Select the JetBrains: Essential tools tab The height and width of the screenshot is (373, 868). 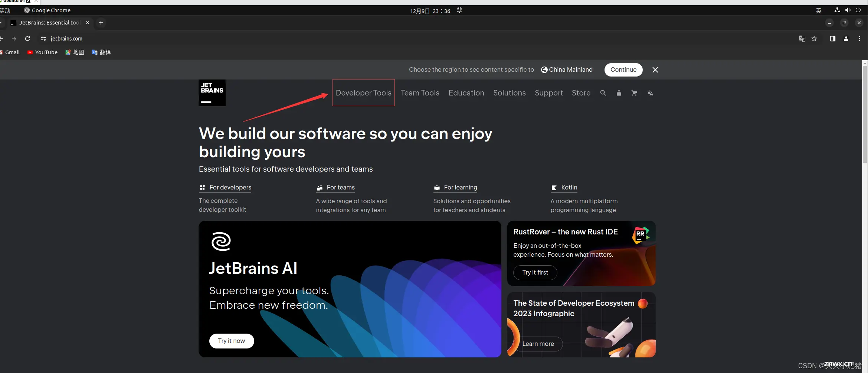click(x=50, y=23)
